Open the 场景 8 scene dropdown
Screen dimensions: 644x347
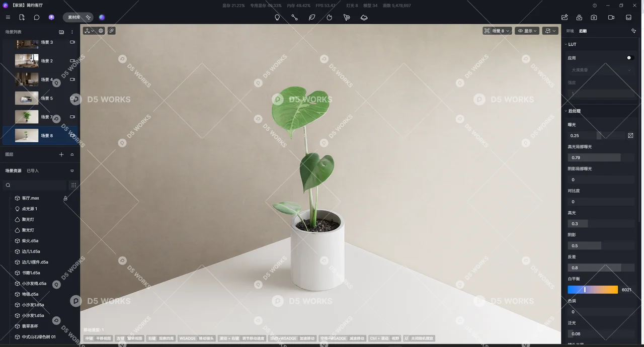click(497, 31)
